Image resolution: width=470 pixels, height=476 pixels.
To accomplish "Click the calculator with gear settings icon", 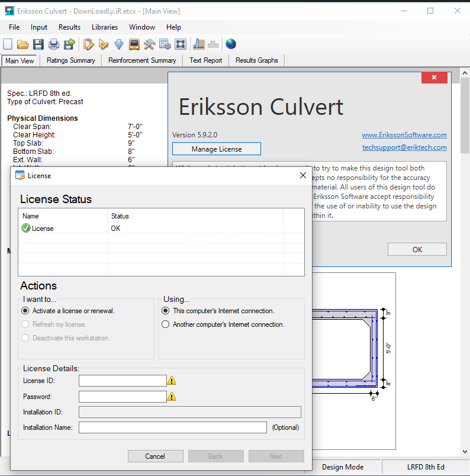I will [165, 44].
